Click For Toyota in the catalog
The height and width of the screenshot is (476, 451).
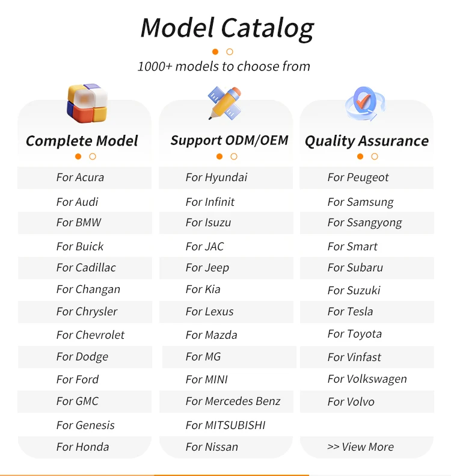pyautogui.click(x=354, y=334)
